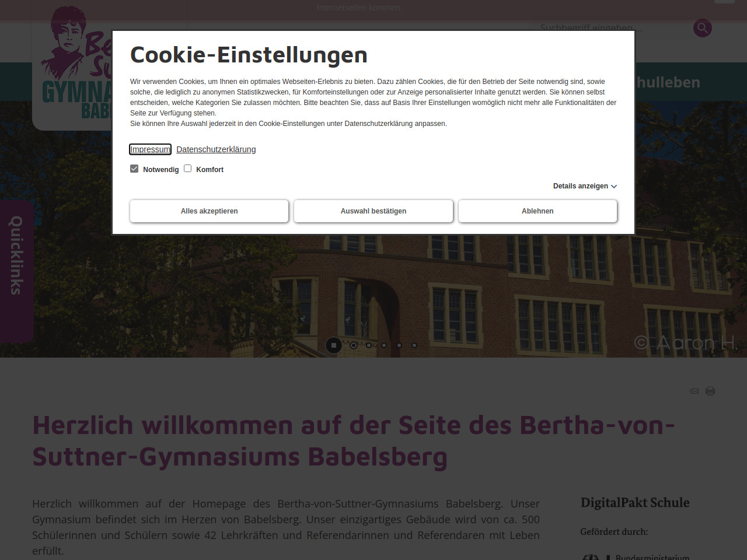Click the printer icon to print page
The height and width of the screenshot is (560, 747).
pos(710,391)
